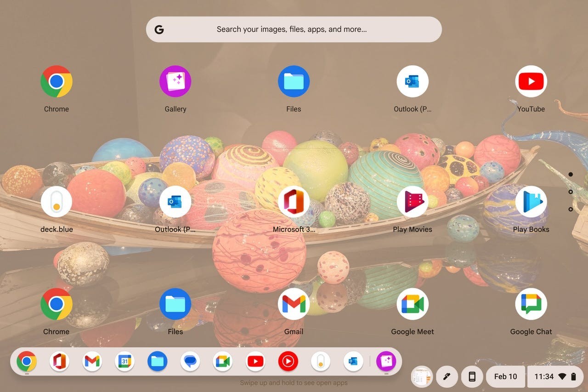Viewport: 588px width, 392px height.
Task: Select the first launcher page indicator dot
Action: coord(571,175)
